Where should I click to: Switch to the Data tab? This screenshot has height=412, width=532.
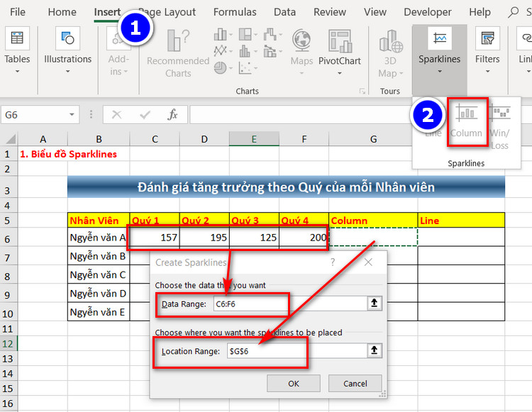284,12
